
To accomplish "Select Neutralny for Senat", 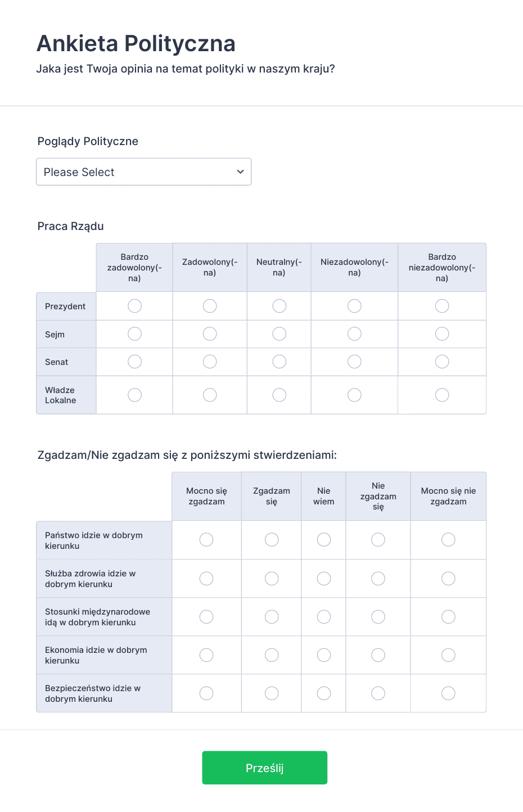I will (279, 362).
